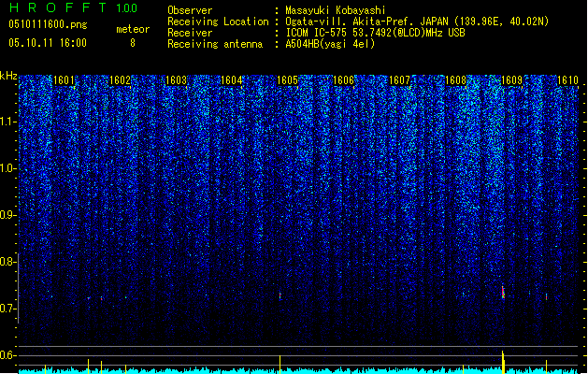Click the 1609 time marker
The width and height of the screenshot is (588, 374).
coord(511,80)
